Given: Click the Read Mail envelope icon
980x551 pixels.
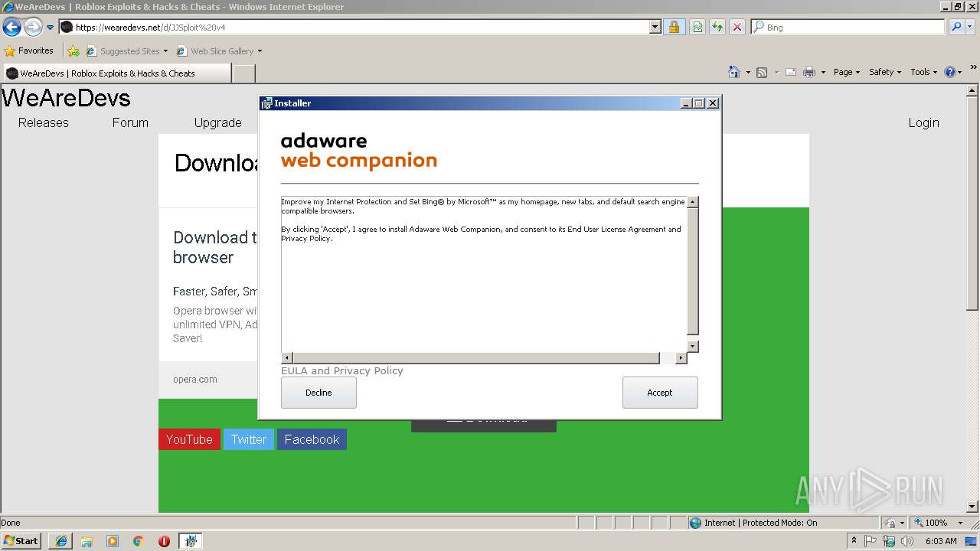Looking at the screenshot, I should [x=791, y=72].
